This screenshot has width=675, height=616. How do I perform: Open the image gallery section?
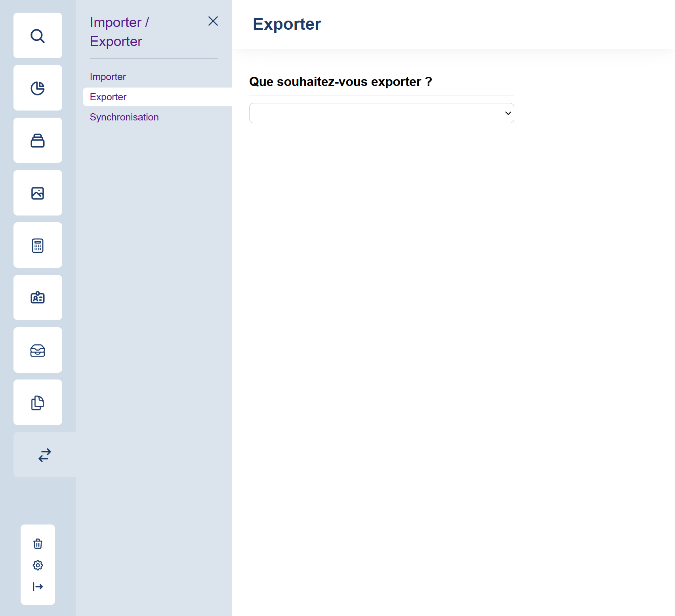pos(38,193)
